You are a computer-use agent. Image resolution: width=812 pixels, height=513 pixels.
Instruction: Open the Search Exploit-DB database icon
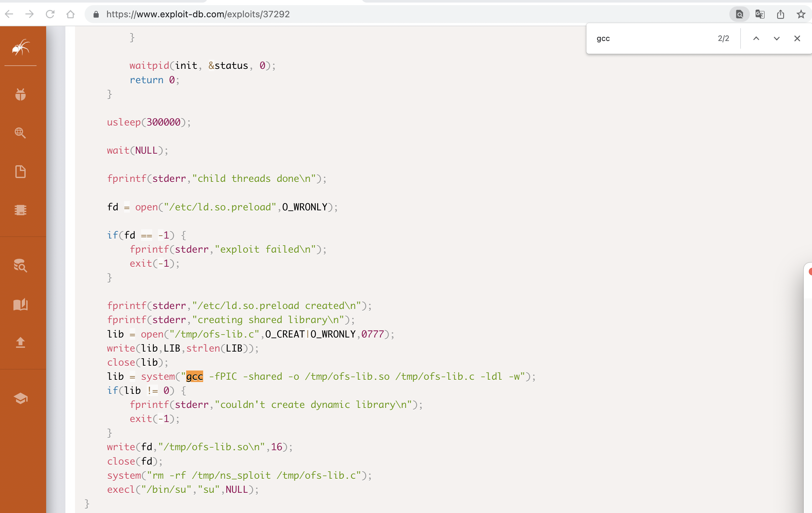(21, 265)
